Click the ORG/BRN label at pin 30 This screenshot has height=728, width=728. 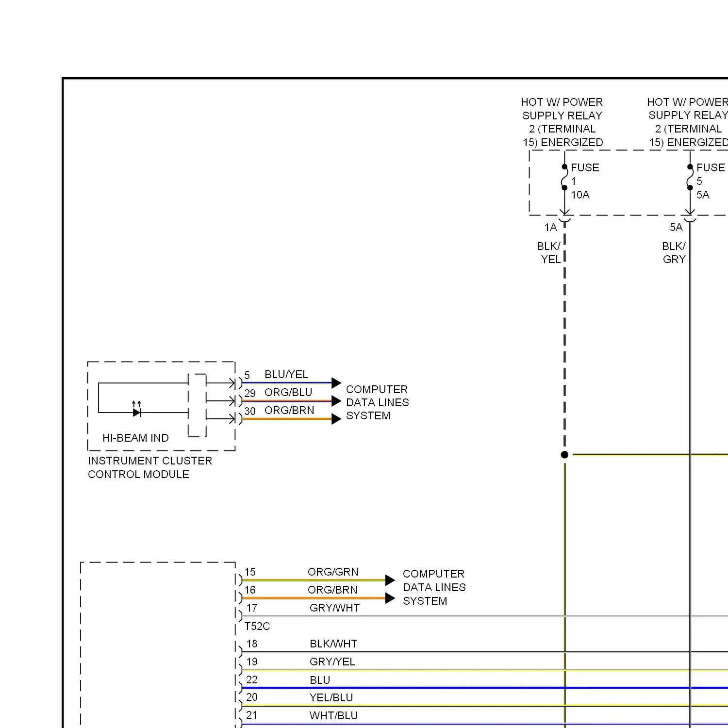point(289,410)
